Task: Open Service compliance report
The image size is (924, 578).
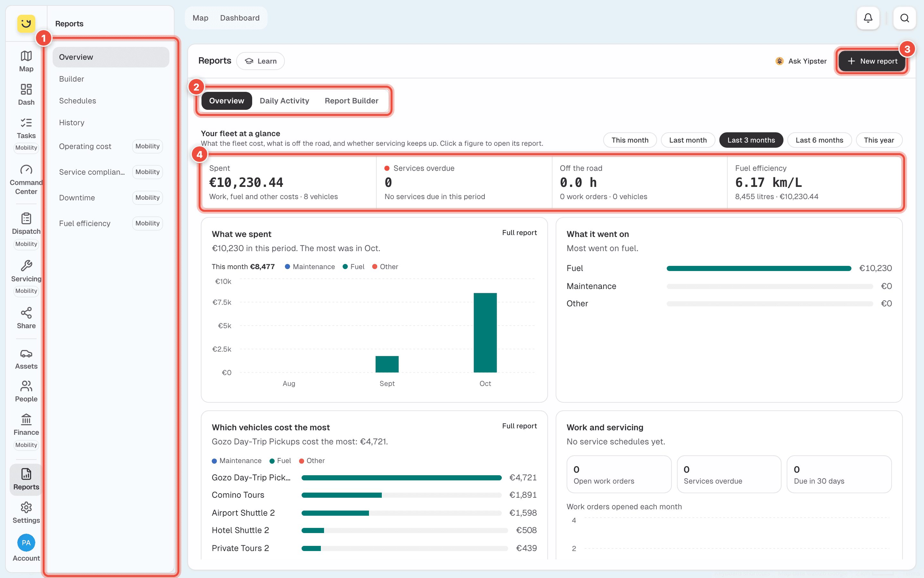Action: pos(111,172)
